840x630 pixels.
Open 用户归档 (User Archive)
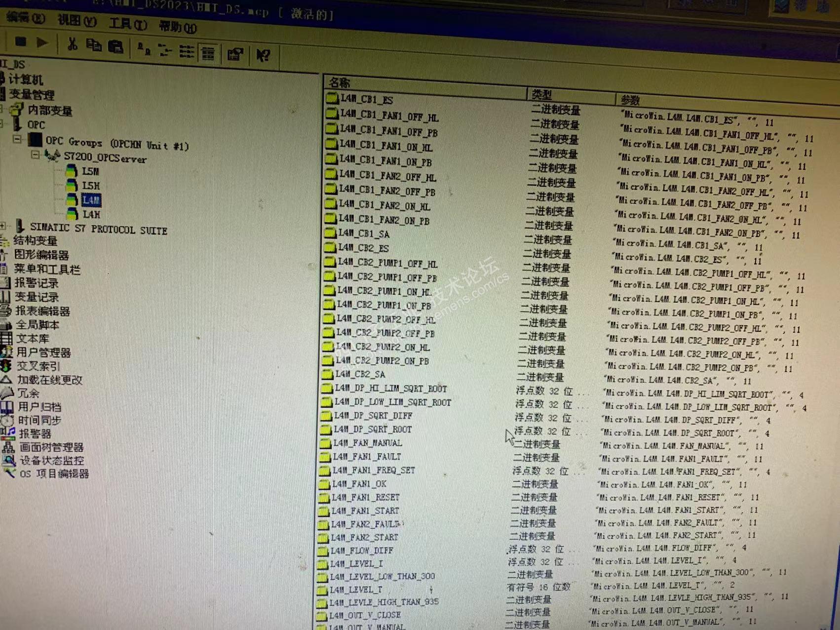pos(40,407)
